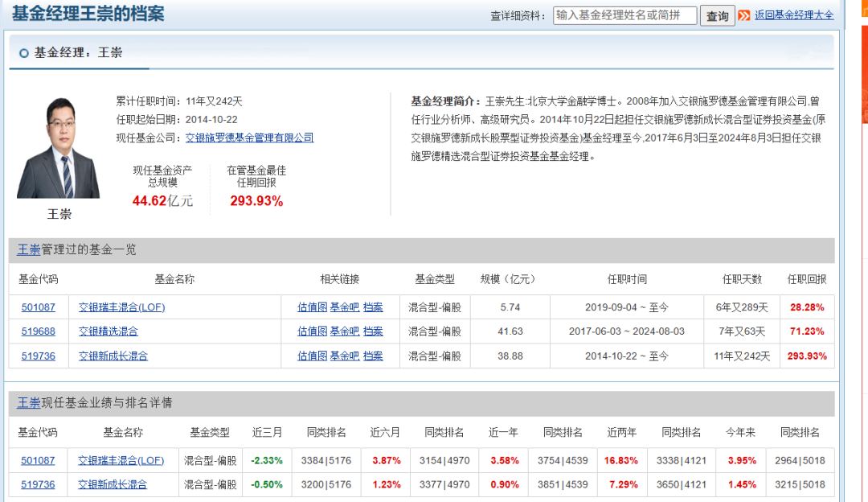Click the 查询 search button
Viewport: 868px width, 502px height.
[x=718, y=15]
